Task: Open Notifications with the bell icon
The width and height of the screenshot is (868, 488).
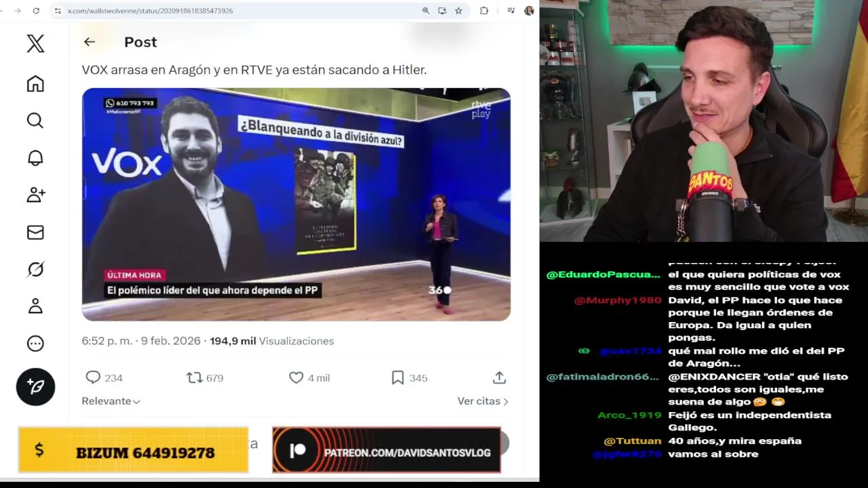Action: pyautogui.click(x=35, y=158)
